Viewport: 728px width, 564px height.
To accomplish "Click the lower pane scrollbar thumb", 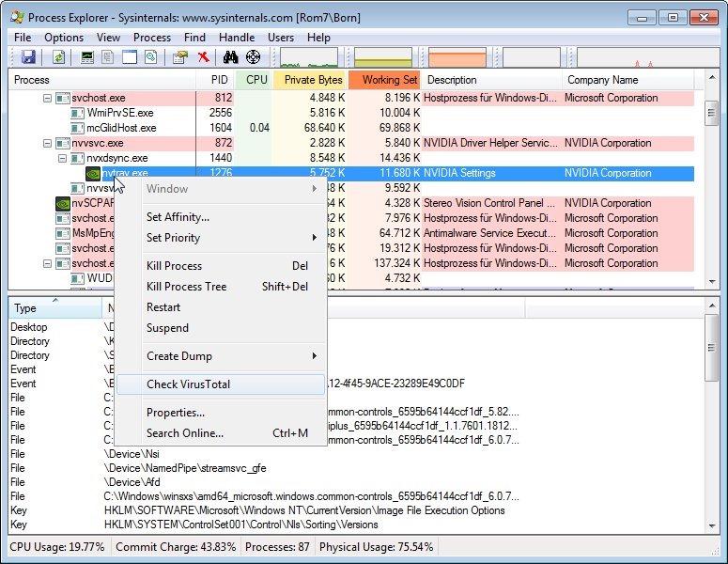I will click(x=711, y=348).
